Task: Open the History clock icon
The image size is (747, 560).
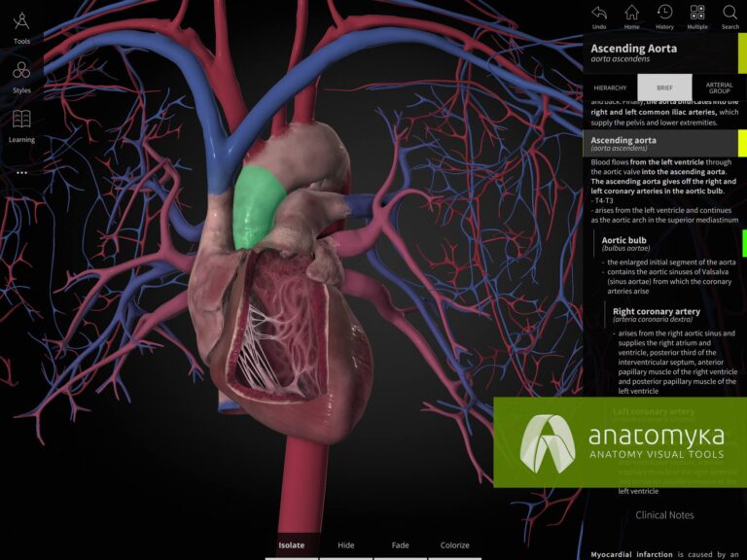Action: (664, 17)
